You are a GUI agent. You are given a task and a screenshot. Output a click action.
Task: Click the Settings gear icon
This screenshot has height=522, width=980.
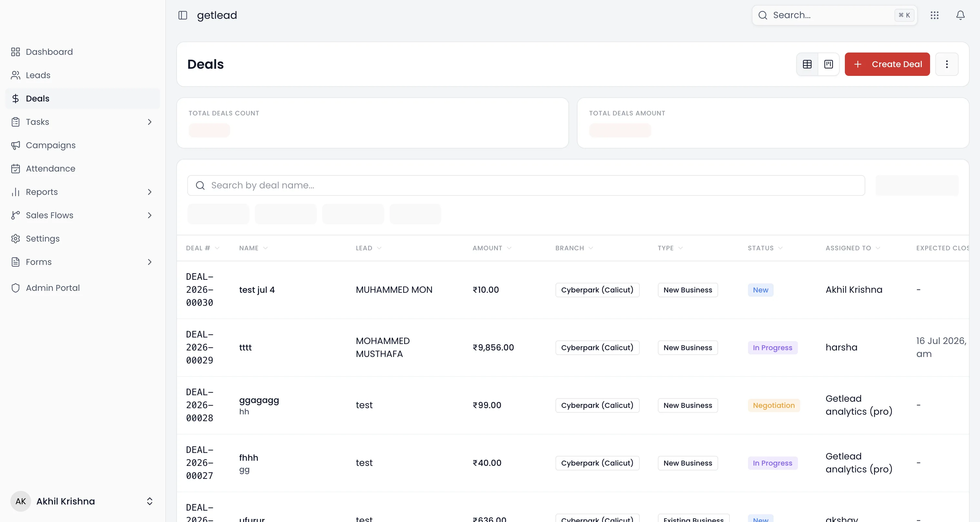click(15, 238)
